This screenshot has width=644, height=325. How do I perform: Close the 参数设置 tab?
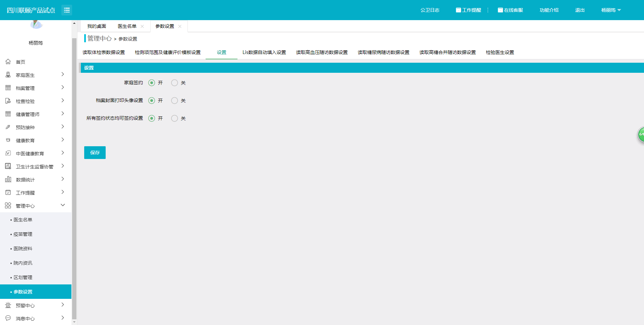click(x=180, y=26)
